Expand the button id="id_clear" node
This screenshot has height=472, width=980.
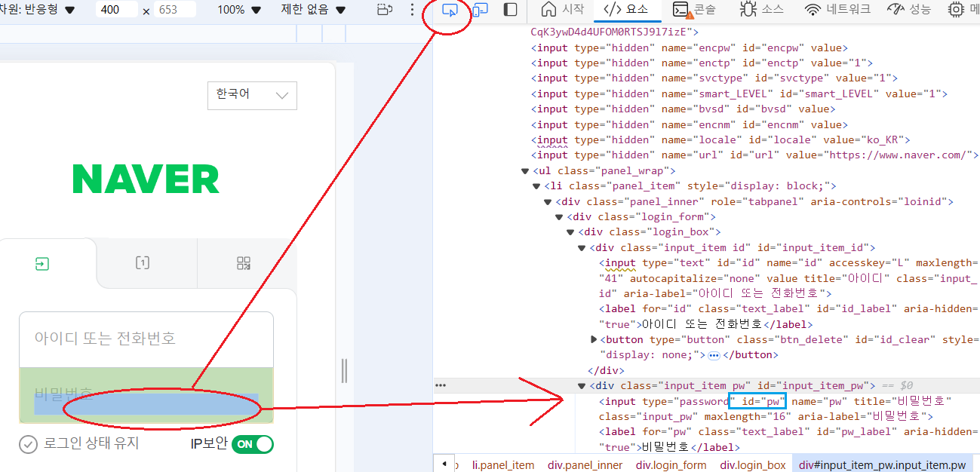(x=594, y=340)
